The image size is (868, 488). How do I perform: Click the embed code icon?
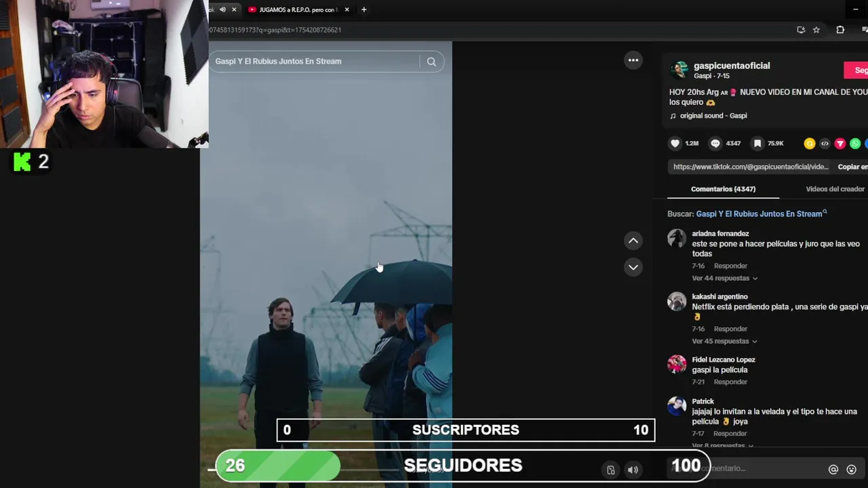[825, 143]
